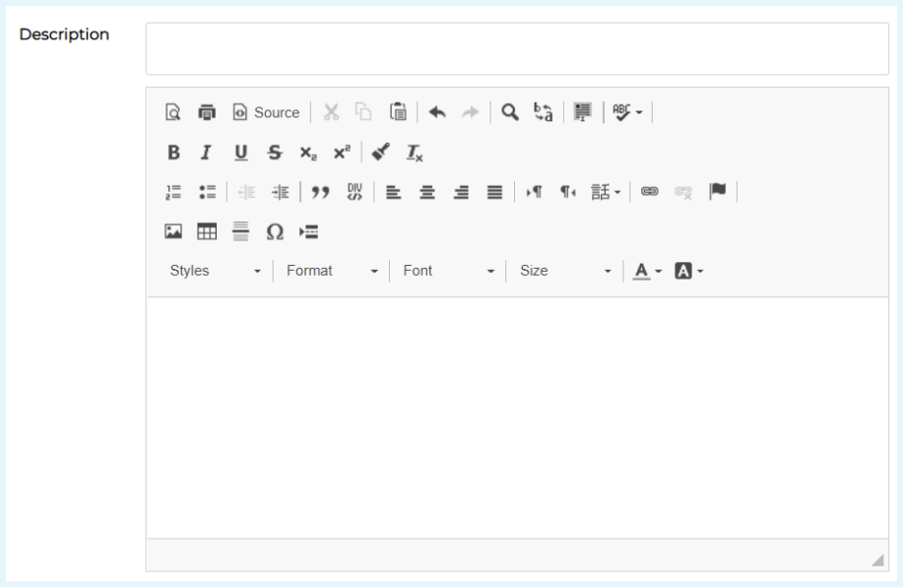Open the background color picker
Viewport: 904px width, 588px height.
[689, 271]
